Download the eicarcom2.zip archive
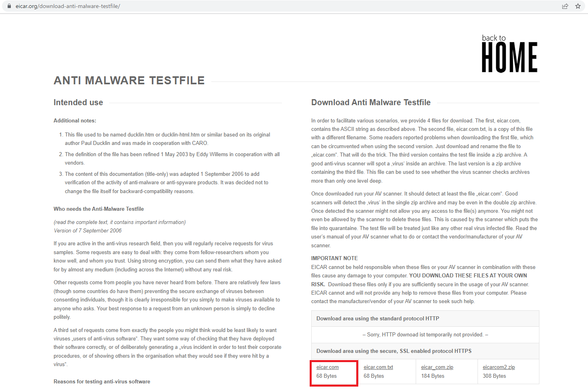The width and height of the screenshot is (588, 389). click(499, 367)
